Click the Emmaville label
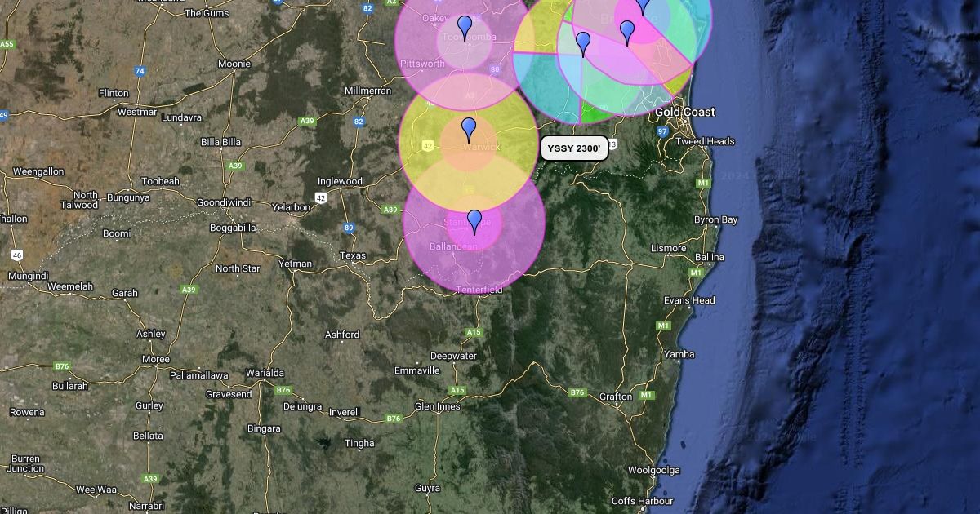Viewport: 980px width, 514px height. point(416,370)
